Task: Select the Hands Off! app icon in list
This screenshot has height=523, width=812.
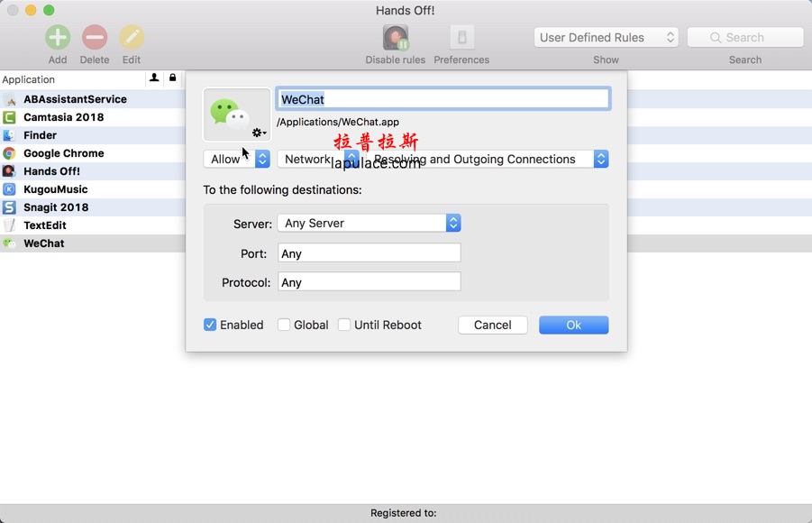Action: [x=9, y=171]
